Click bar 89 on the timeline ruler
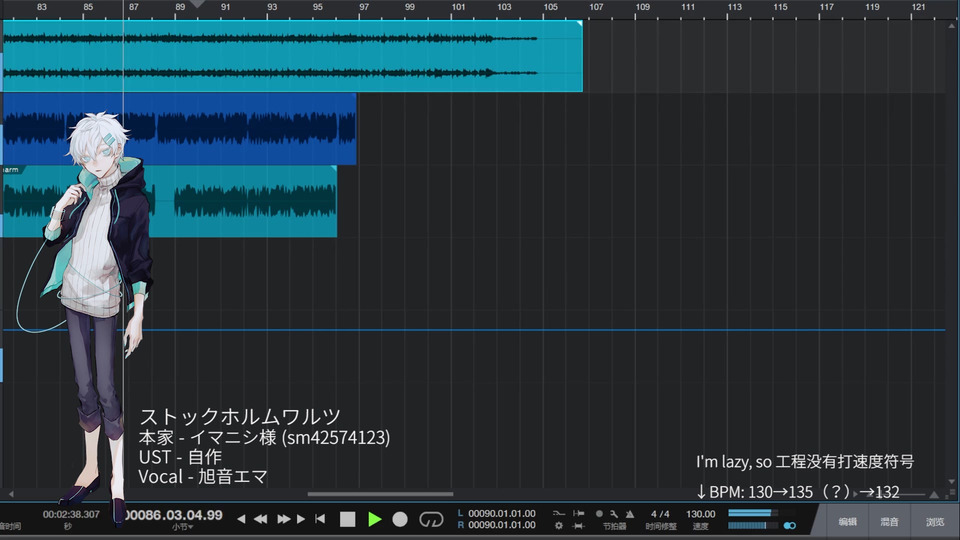Image resolution: width=960 pixels, height=540 pixels. coord(180,7)
